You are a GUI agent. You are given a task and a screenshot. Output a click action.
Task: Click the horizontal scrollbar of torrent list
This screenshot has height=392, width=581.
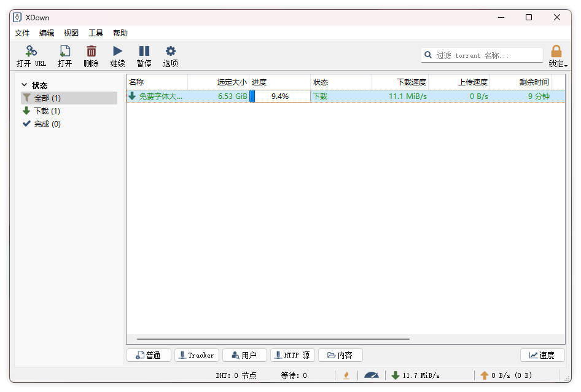pos(273,339)
